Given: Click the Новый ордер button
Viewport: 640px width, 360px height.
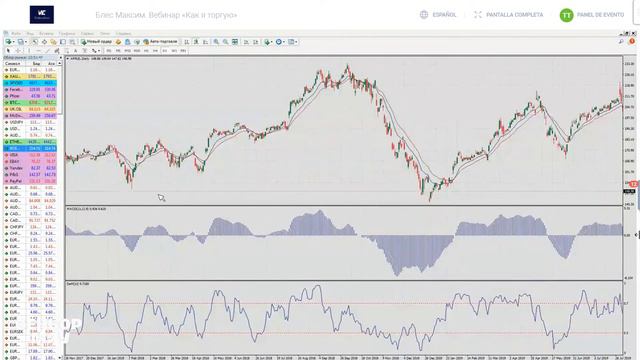Looking at the screenshot, I should 96,42.
